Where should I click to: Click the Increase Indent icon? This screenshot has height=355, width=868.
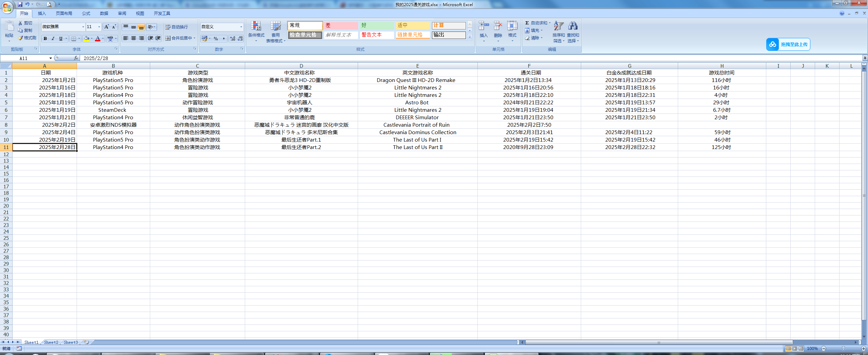pyautogui.click(x=158, y=38)
